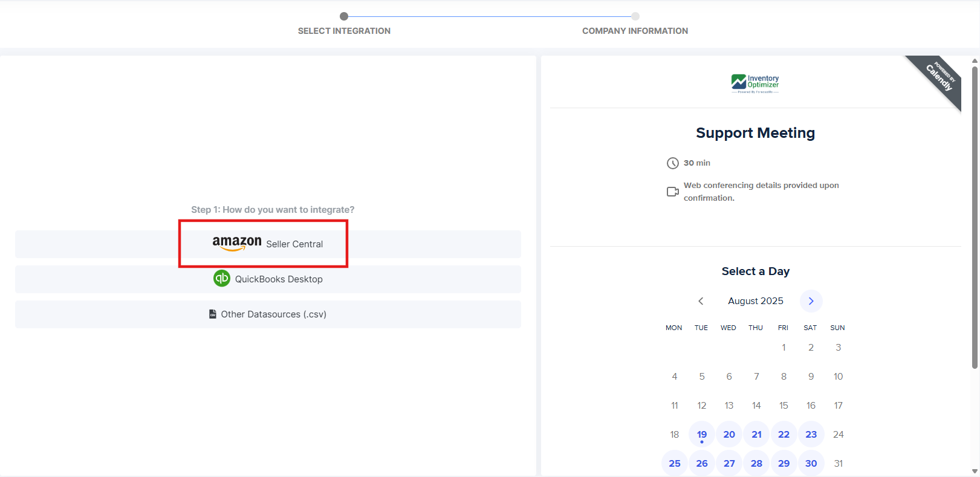Select August 21 on the calendar

[756, 434]
